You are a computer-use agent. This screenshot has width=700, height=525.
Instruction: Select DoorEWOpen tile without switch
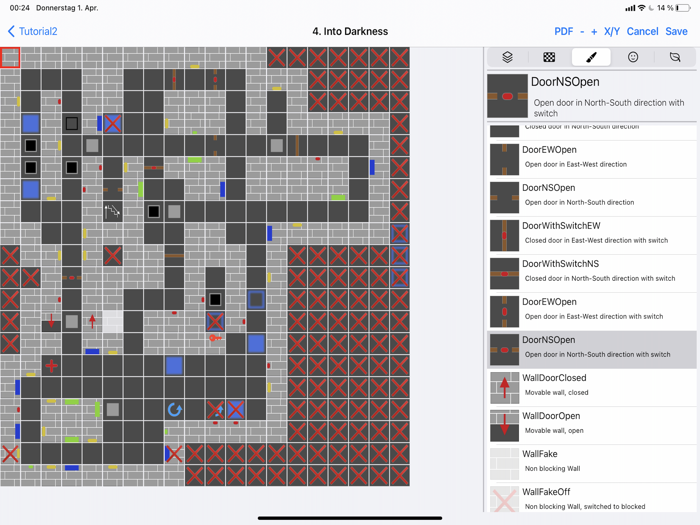coord(592,159)
